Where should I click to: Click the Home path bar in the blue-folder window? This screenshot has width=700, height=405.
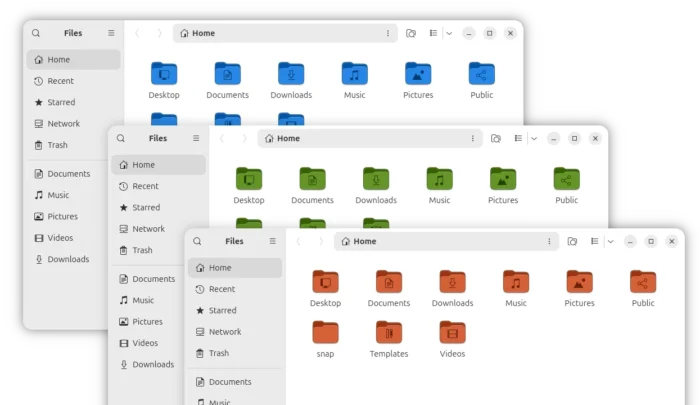285,33
